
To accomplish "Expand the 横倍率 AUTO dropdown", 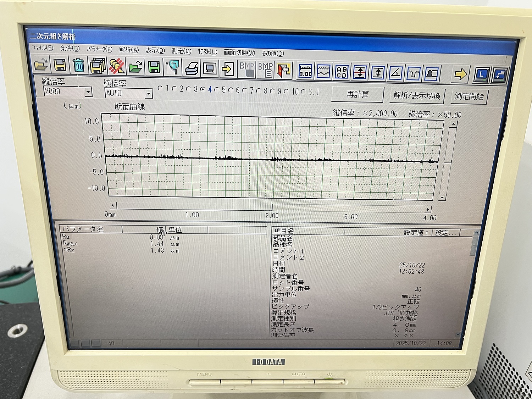I will [x=149, y=94].
